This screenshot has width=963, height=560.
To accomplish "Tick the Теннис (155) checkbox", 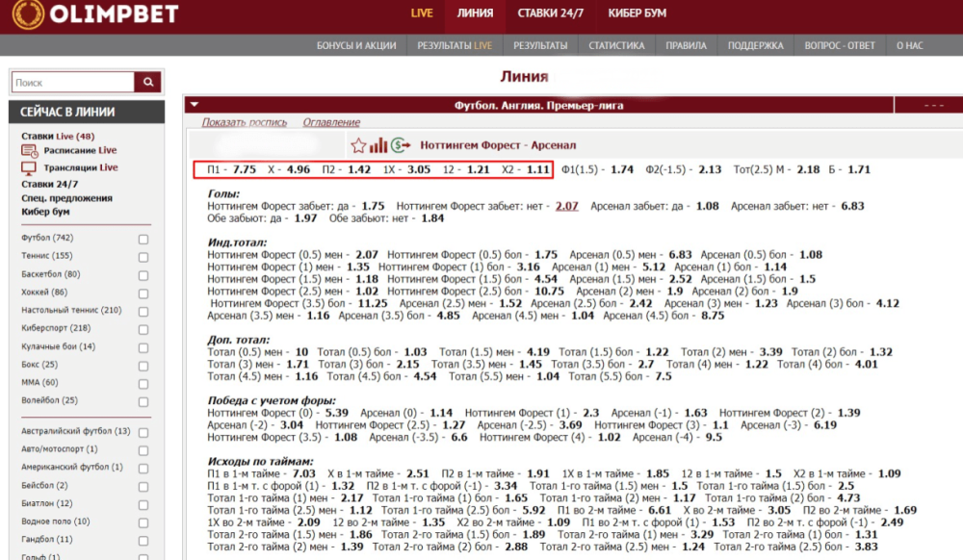I will tap(143, 257).
